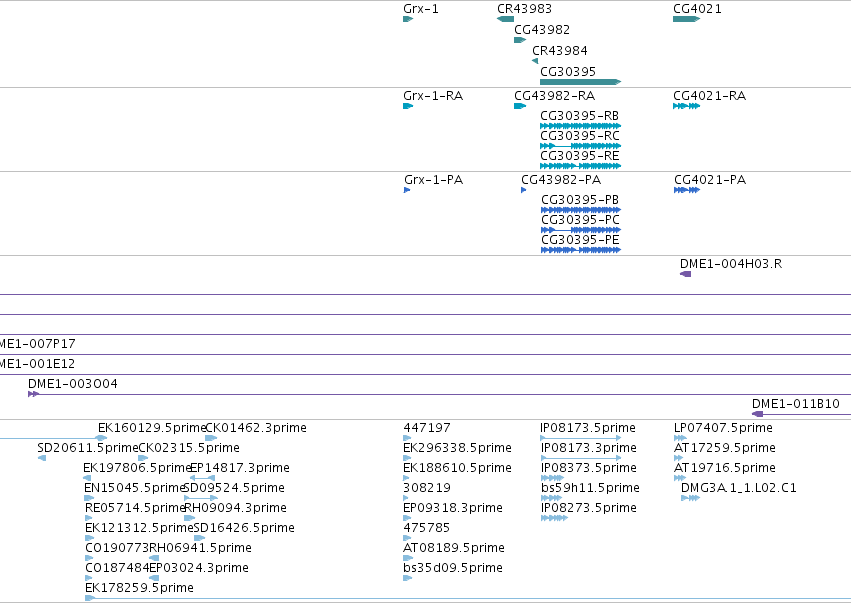
Task: Select the CG43982-RA transcript label
Action: 555,96
